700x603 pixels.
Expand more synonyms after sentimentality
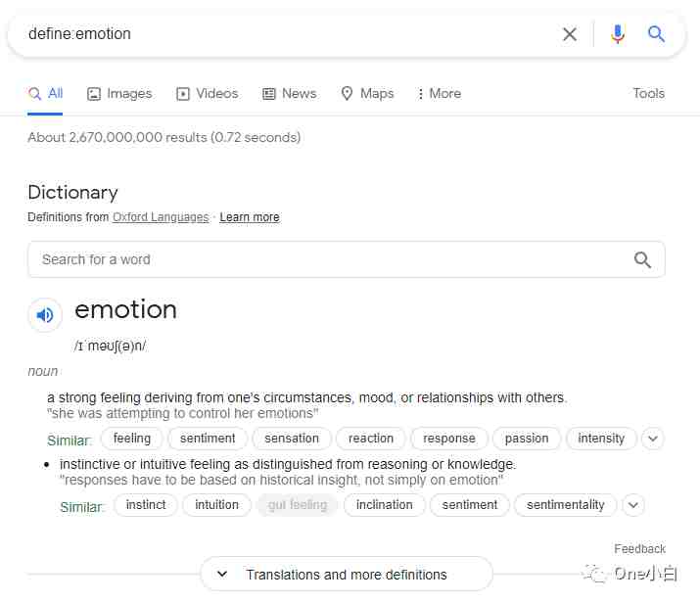[633, 505]
